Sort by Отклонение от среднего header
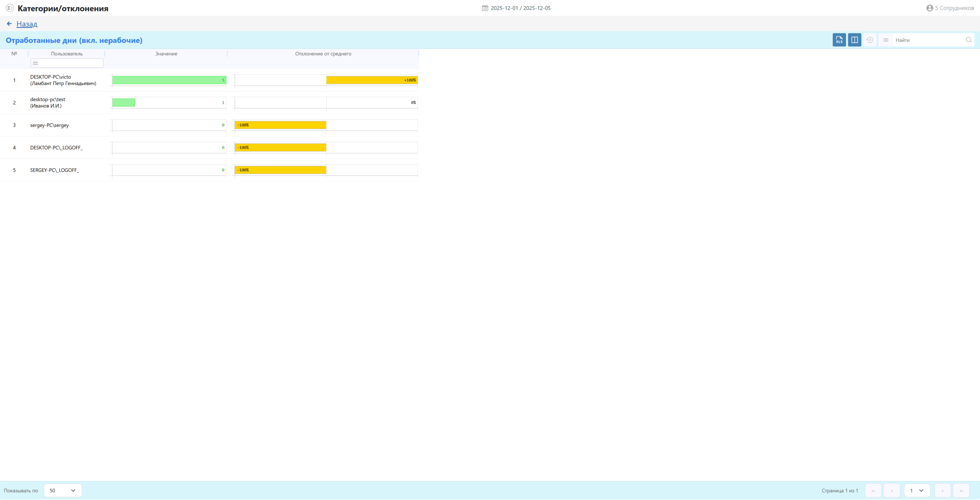Viewport: 980px width, 500px height. [x=323, y=54]
